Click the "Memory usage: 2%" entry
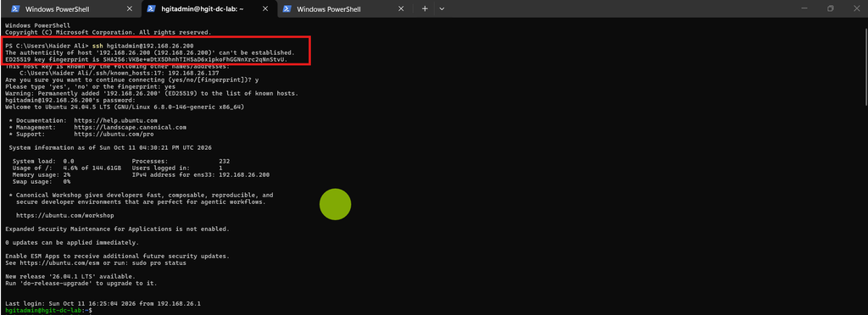 pyautogui.click(x=42, y=174)
